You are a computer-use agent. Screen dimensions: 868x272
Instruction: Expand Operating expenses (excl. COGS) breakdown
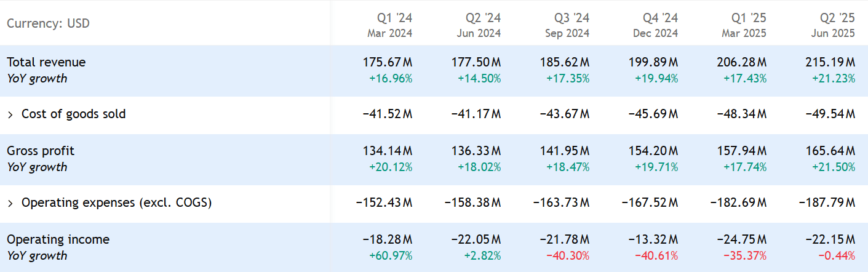click(10, 203)
